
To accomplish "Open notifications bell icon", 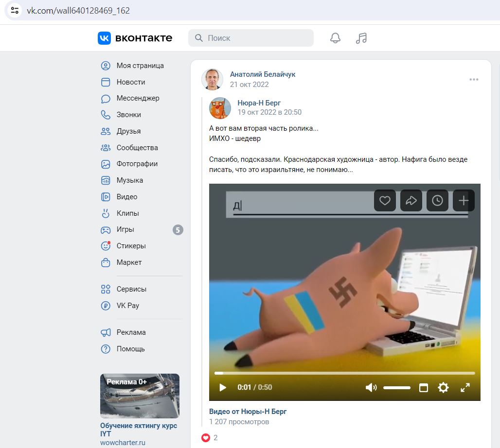I will point(335,38).
